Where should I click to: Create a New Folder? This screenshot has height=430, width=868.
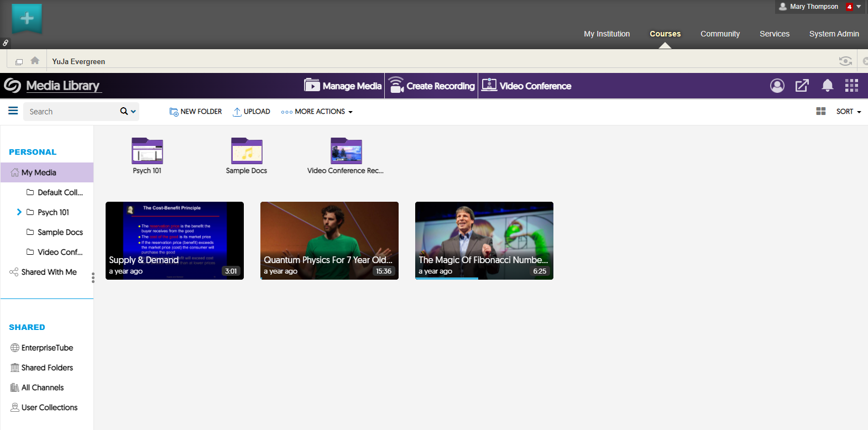196,112
